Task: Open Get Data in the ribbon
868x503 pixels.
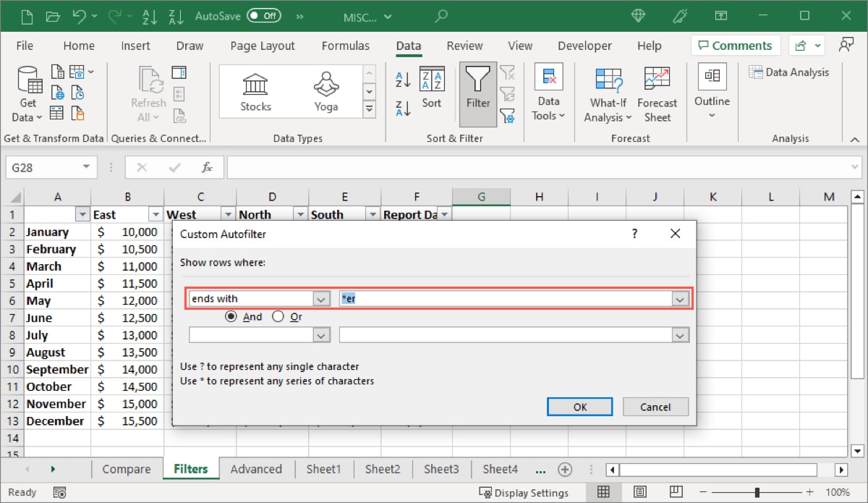Action: 27,93
